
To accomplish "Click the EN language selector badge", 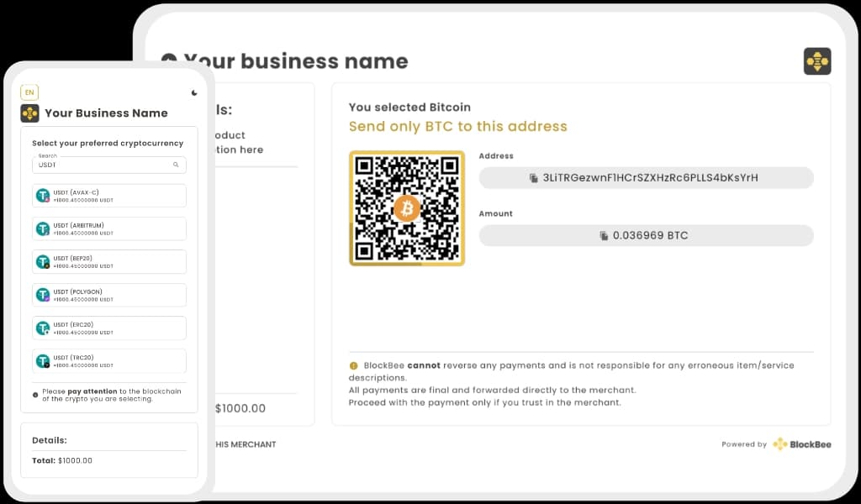I will pos(29,92).
